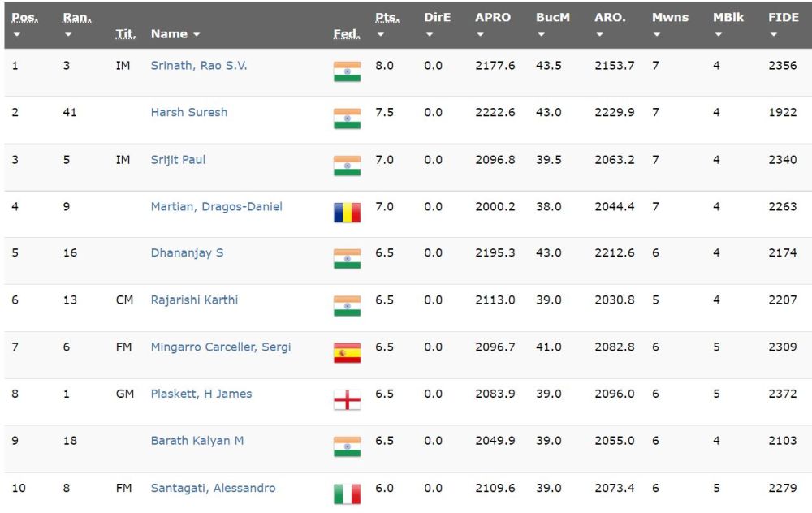Open player Mingarro Carceller, Sergi

pos(221,347)
